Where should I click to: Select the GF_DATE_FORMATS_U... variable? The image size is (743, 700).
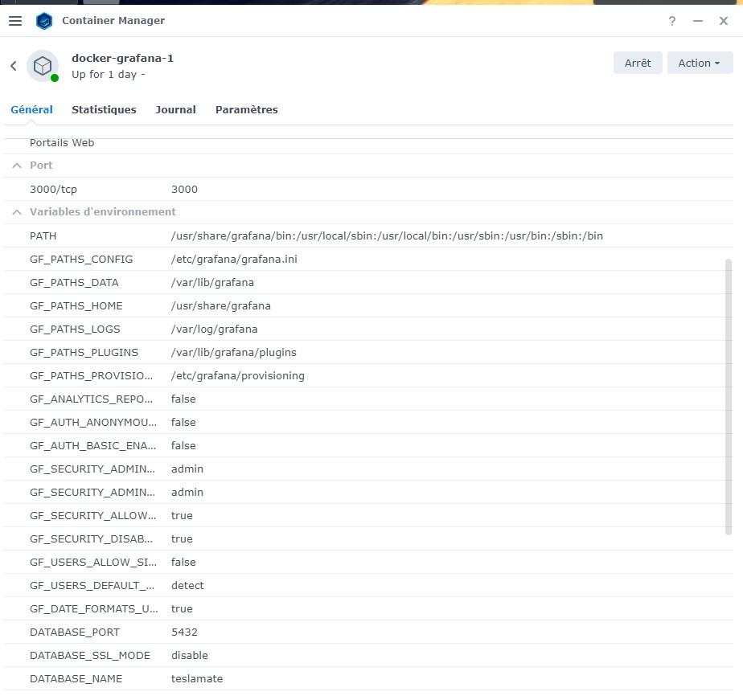coord(94,608)
